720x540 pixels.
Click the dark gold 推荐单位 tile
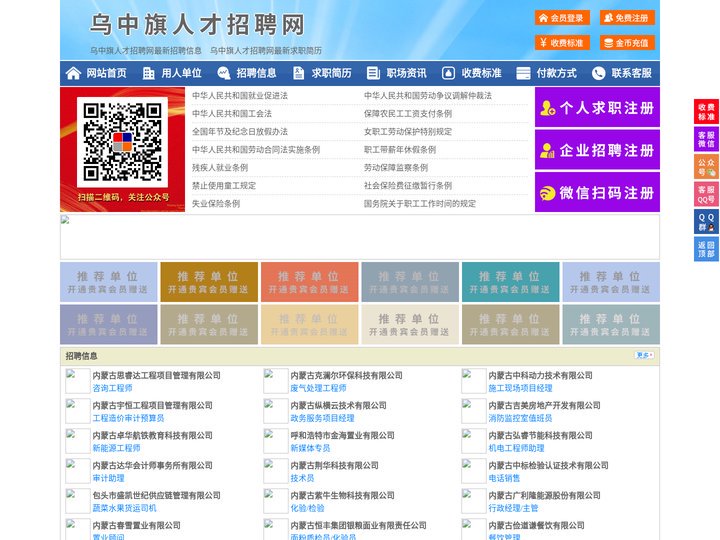pos(209,282)
